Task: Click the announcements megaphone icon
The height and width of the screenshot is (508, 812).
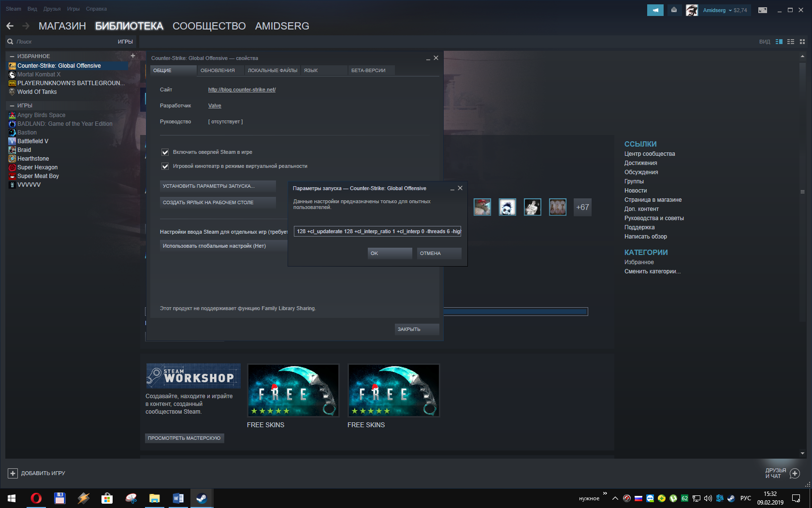Action: point(655,10)
